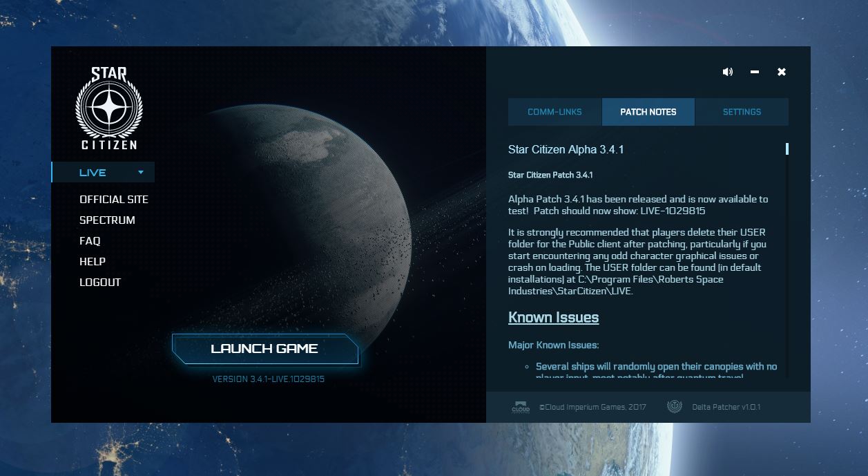Image resolution: width=868 pixels, height=476 pixels.
Task: Click the Delta Patcher v1.0.1 label
Action: click(726, 407)
